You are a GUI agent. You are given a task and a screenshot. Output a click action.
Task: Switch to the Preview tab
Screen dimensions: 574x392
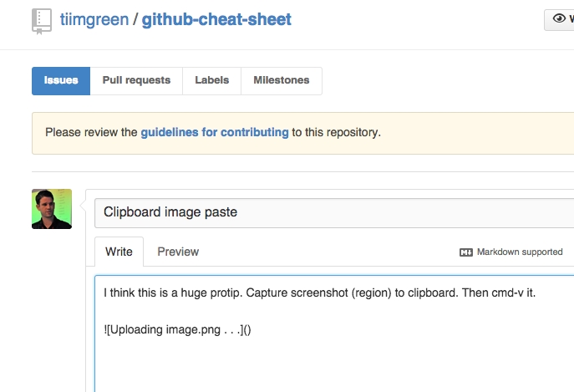pyautogui.click(x=178, y=252)
